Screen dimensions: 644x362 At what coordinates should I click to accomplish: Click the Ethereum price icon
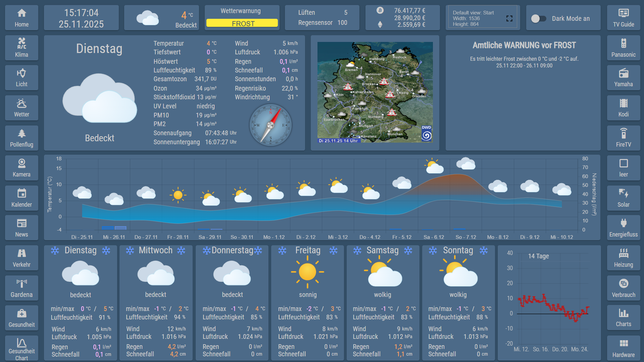[380, 24]
